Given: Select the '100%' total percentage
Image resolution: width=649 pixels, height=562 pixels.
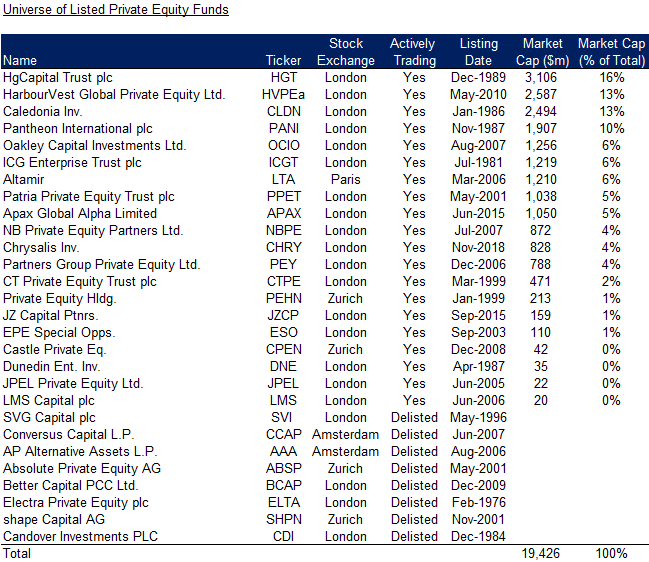Looking at the screenshot, I should pos(611,553).
